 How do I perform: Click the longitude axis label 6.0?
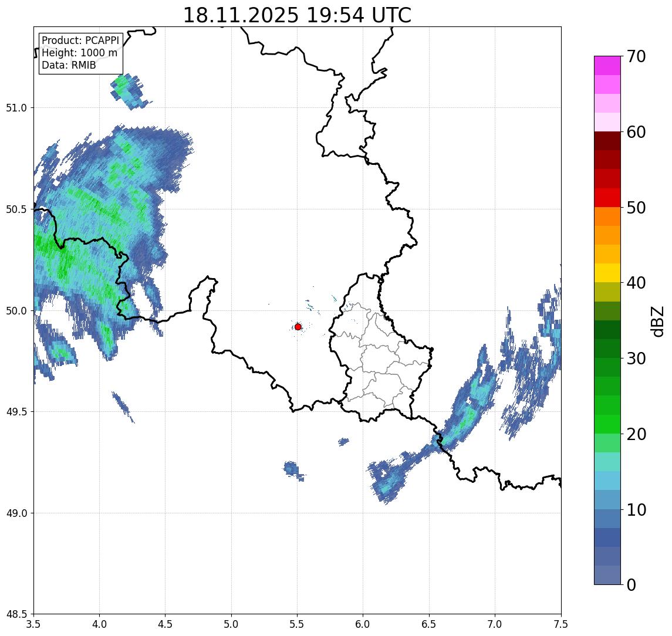pyautogui.click(x=363, y=624)
